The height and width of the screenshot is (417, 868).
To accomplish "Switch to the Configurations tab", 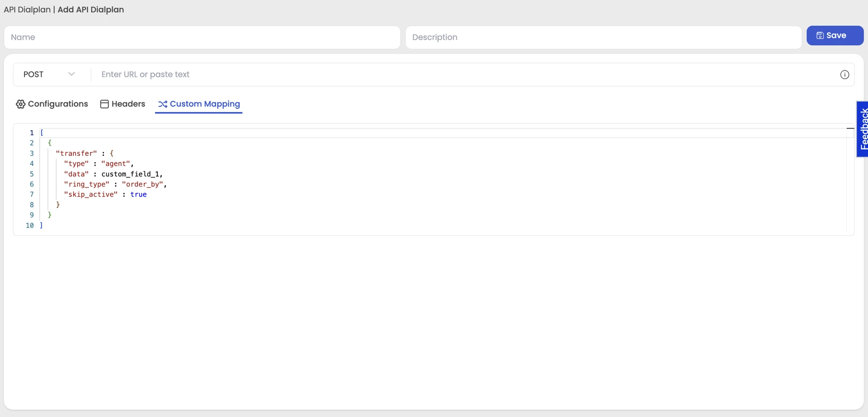I will [x=52, y=104].
